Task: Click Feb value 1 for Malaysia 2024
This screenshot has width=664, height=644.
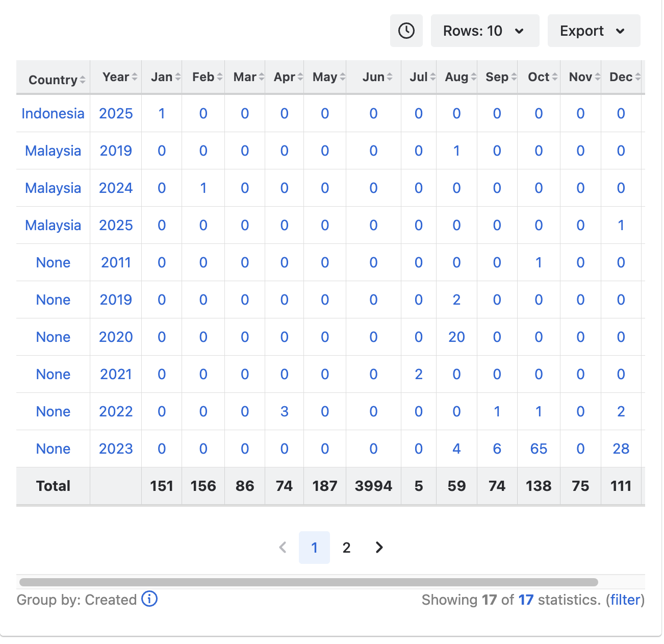Action: click(x=203, y=188)
